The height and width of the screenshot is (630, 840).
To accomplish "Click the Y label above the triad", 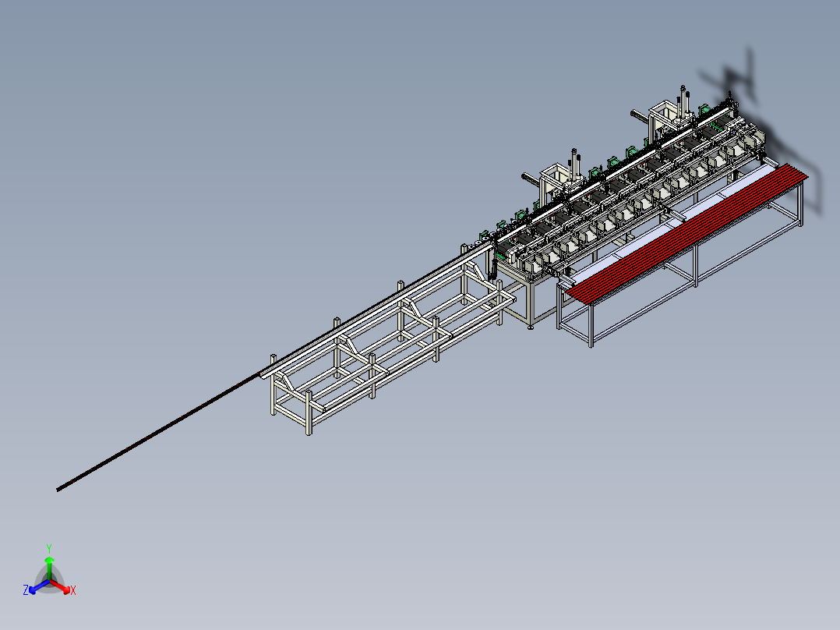I will [49, 548].
